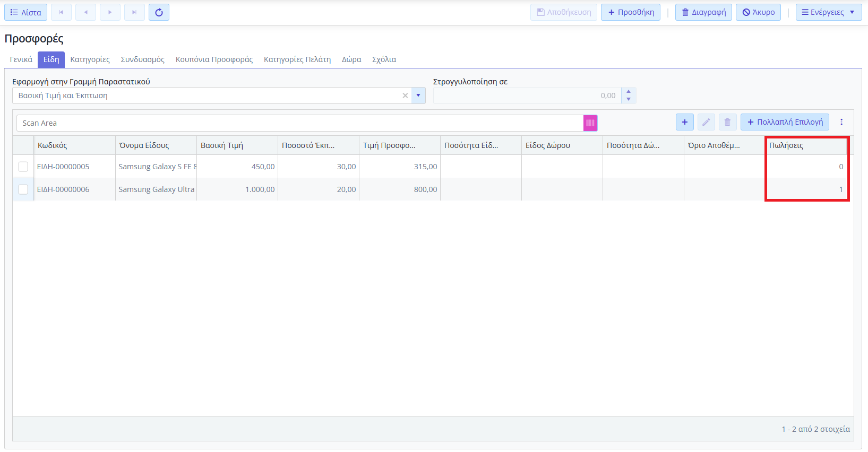Viewport: 868px width, 452px height.
Task: Click the refresh icon in the toolbar
Action: pyautogui.click(x=159, y=12)
